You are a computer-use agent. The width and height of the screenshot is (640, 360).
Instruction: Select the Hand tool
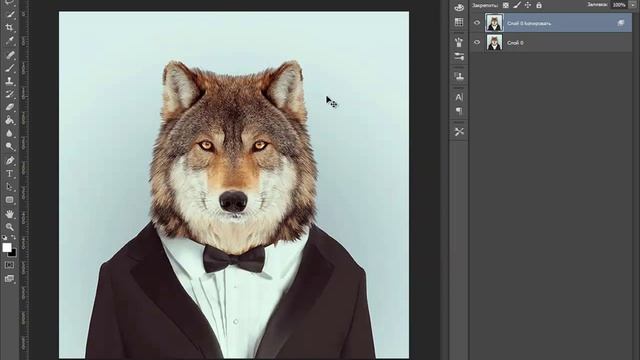tap(10, 214)
